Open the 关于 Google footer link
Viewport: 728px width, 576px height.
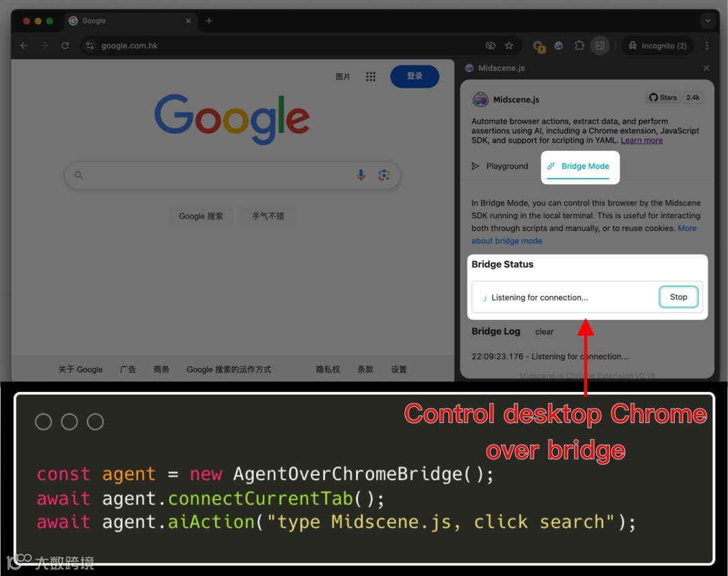pyautogui.click(x=80, y=369)
